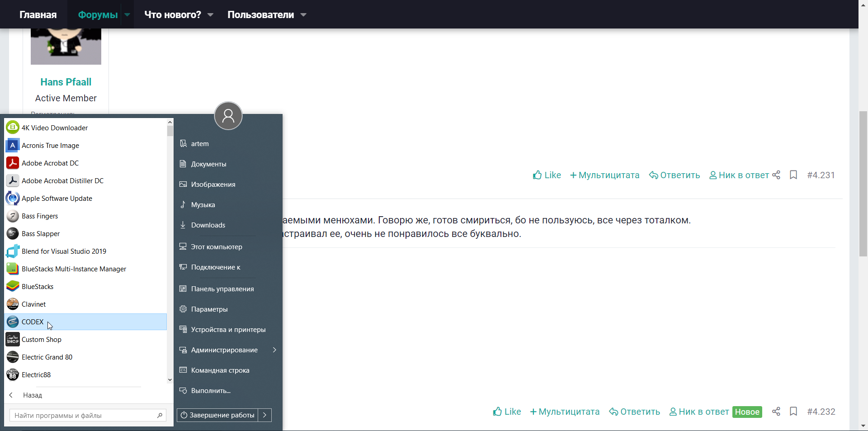The image size is (868, 431).
Task: Open Acronis True Image icon
Action: click(x=13, y=145)
